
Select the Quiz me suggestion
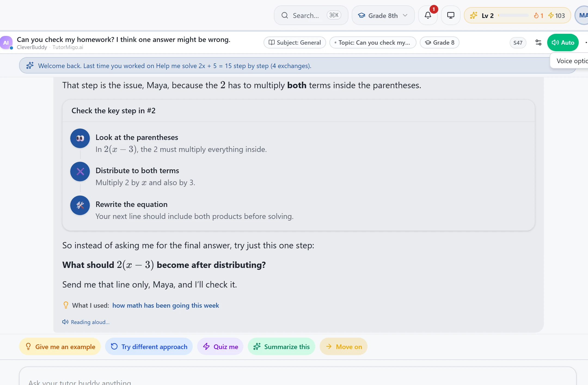click(x=220, y=347)
